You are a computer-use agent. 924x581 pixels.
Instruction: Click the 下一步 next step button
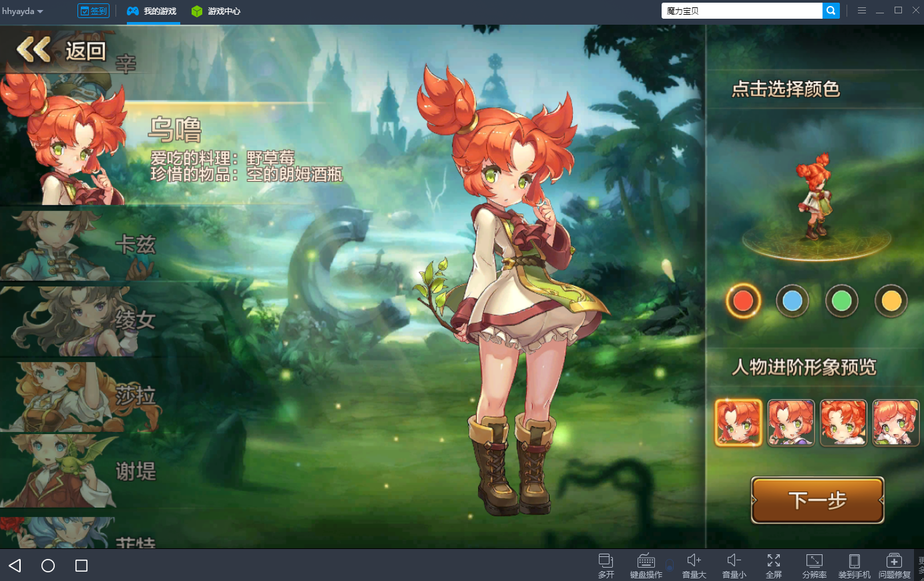coord(818,500)
